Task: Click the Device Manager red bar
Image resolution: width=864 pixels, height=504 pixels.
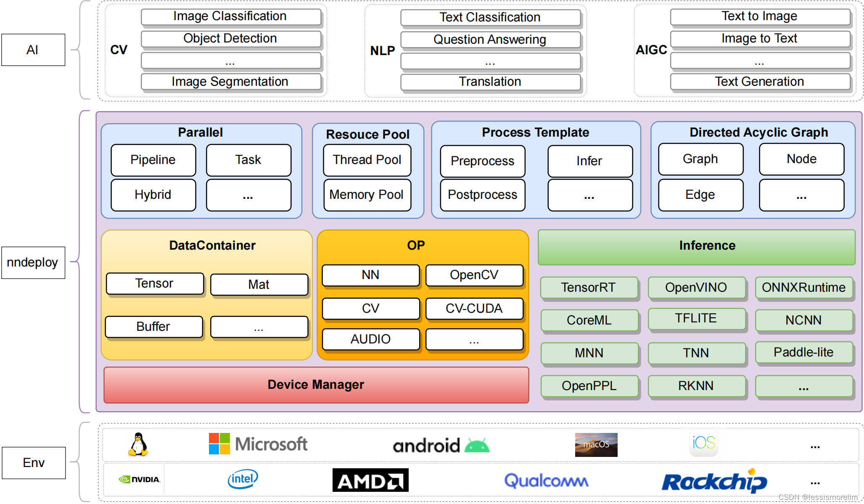Action: click(x=316, y=385)
